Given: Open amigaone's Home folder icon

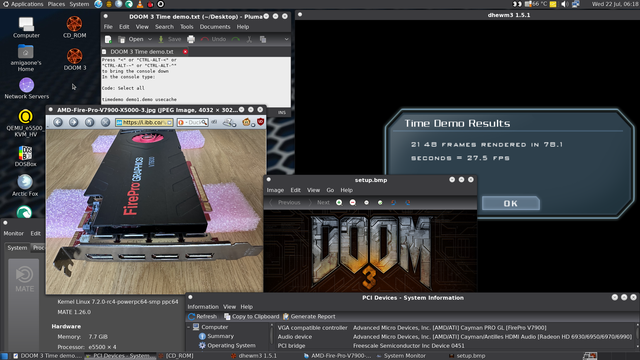Looking at the screenshot, I should tap(26, 58).
